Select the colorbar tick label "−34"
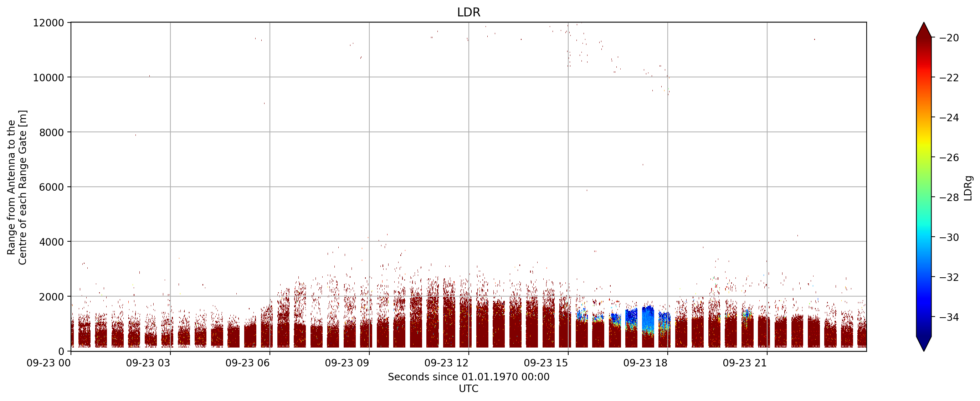980x401 pixels. (949, 317)
